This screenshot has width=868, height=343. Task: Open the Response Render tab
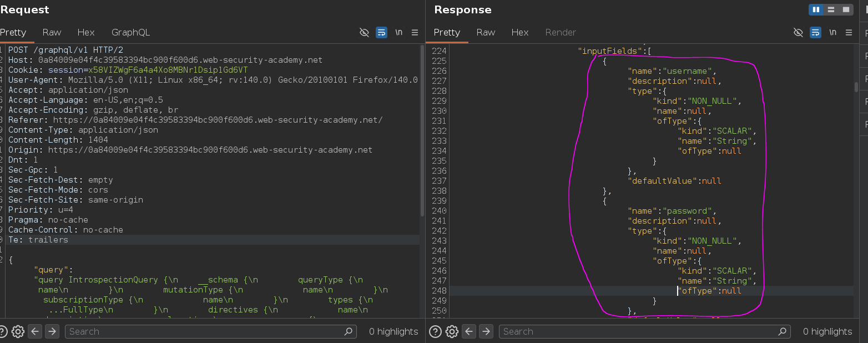[x=561, y=32]
